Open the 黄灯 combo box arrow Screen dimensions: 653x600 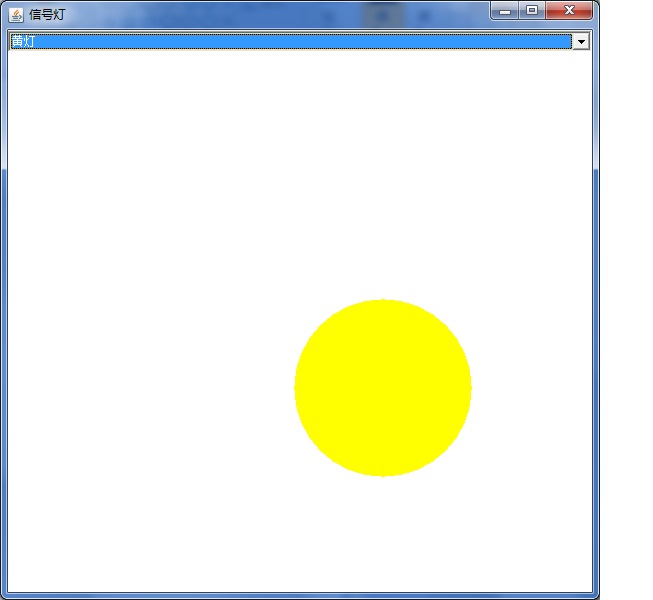click(581, 41)
